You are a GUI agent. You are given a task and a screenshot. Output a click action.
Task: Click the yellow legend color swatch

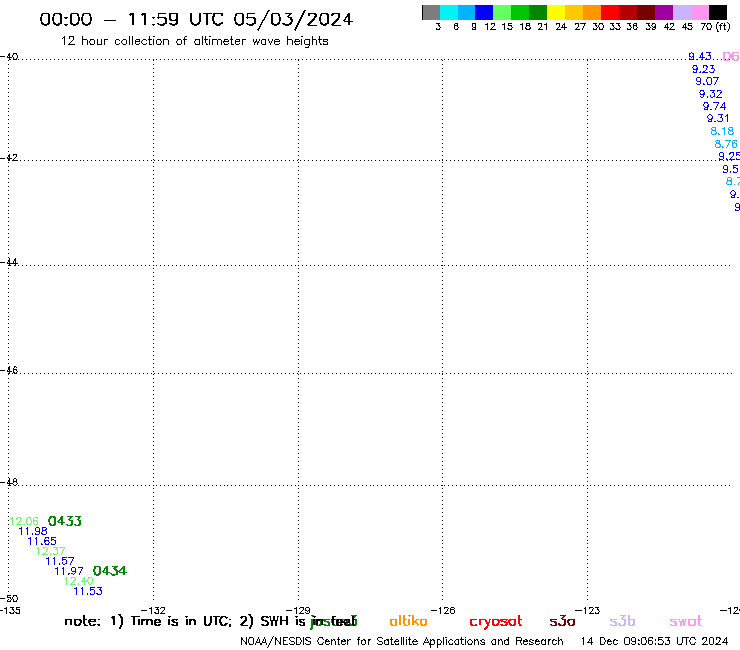[556, 12]
